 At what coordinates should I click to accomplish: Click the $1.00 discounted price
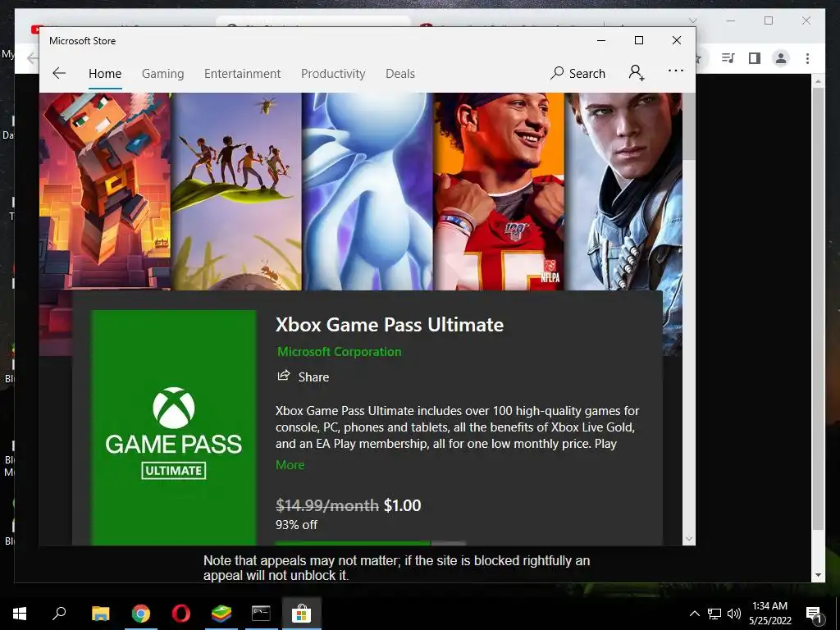pyautogui.click(x=402, y=505)
